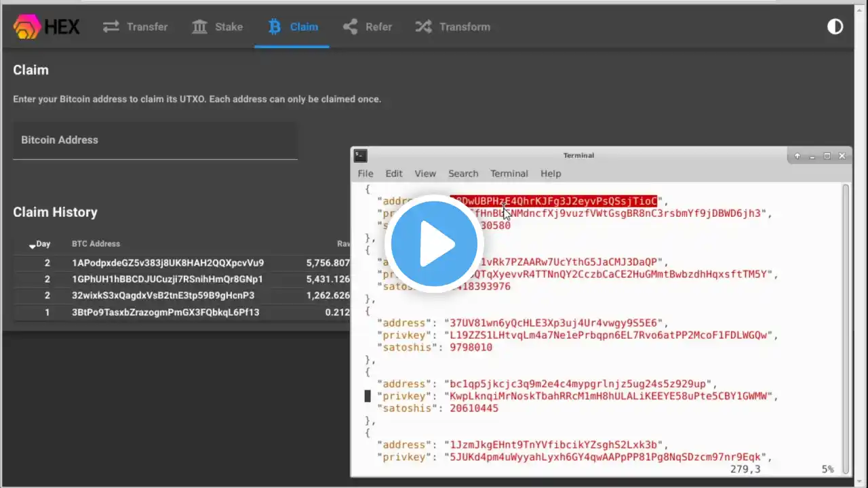Play the video with the center play button
This screenshot has height=488, width=868.
434,243
